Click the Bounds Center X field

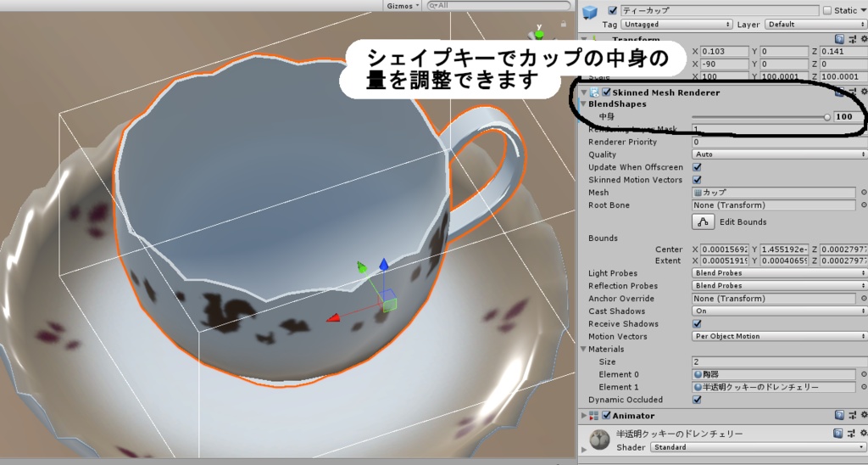tap(724, 249)
